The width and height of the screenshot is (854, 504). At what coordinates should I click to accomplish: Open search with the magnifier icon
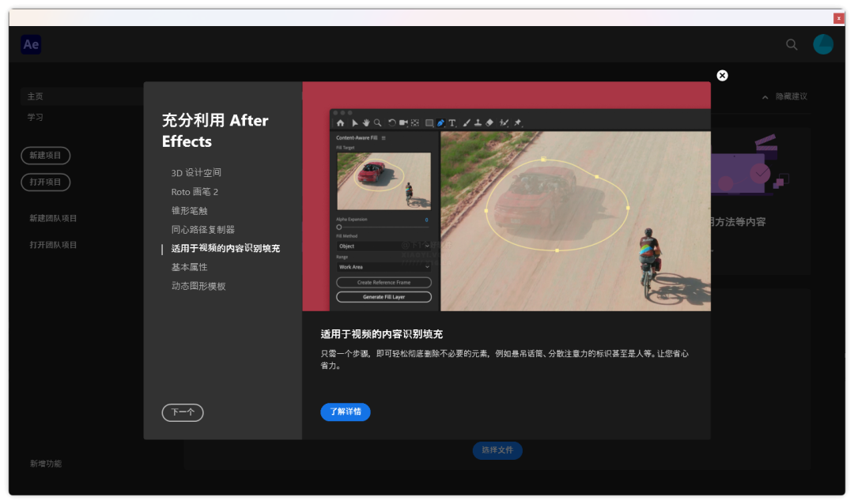[792, 45]
